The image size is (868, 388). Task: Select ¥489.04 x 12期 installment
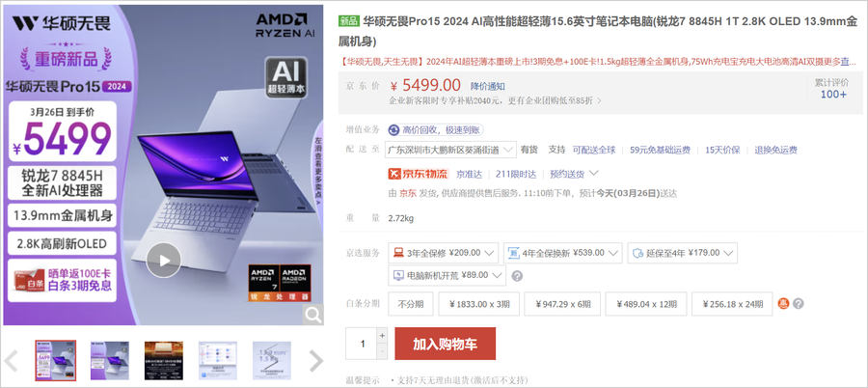click(x=646, y=304)
